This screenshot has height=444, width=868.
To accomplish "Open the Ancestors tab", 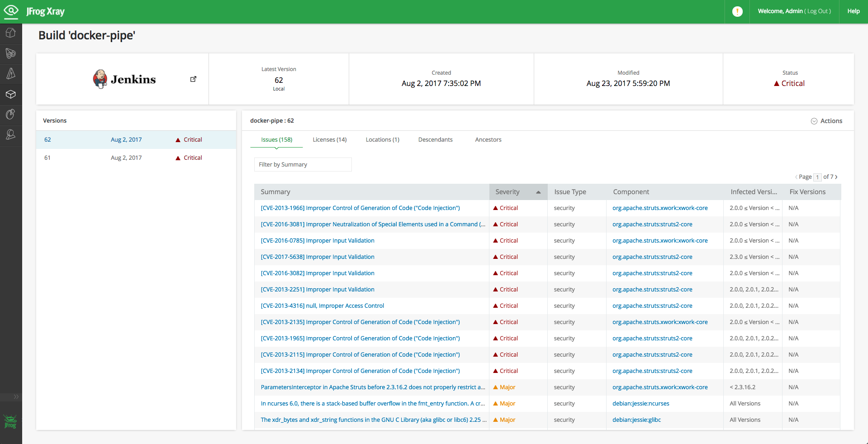I will 488,140.
